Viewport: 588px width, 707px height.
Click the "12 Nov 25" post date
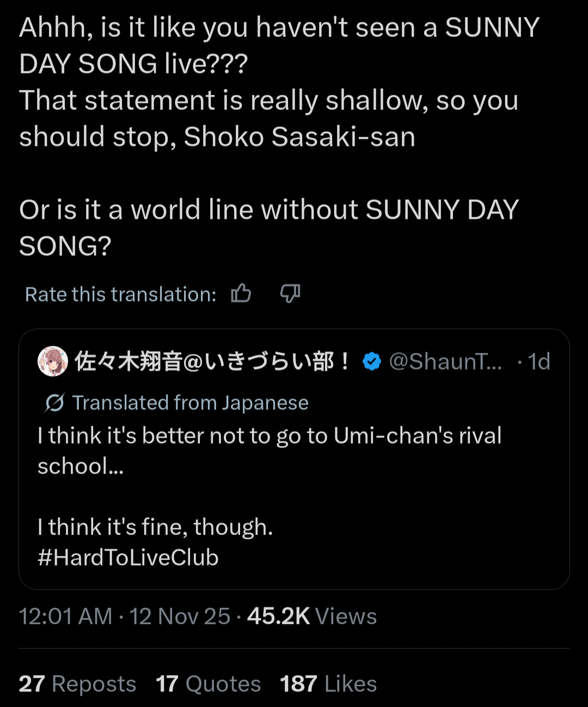coord(180,616)
